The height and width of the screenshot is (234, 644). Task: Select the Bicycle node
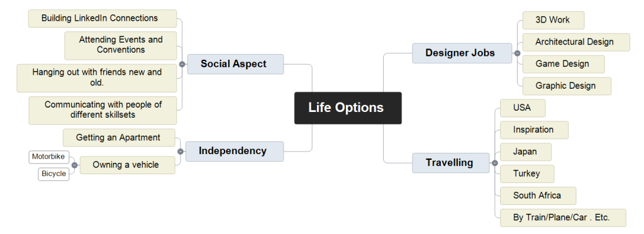(x=54, y=174)
